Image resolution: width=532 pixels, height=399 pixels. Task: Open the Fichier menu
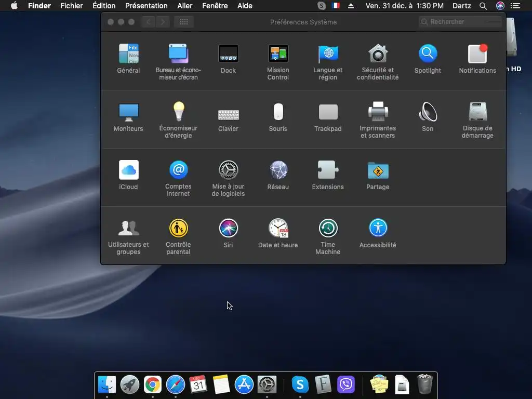click(x=72, y=6)
